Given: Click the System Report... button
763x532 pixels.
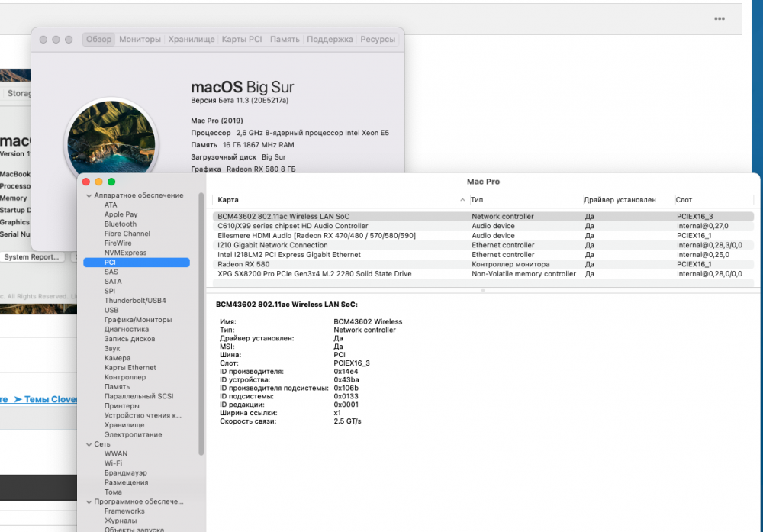Looking at the screenshot, I should pyautogui.click(x=31, y=257).
